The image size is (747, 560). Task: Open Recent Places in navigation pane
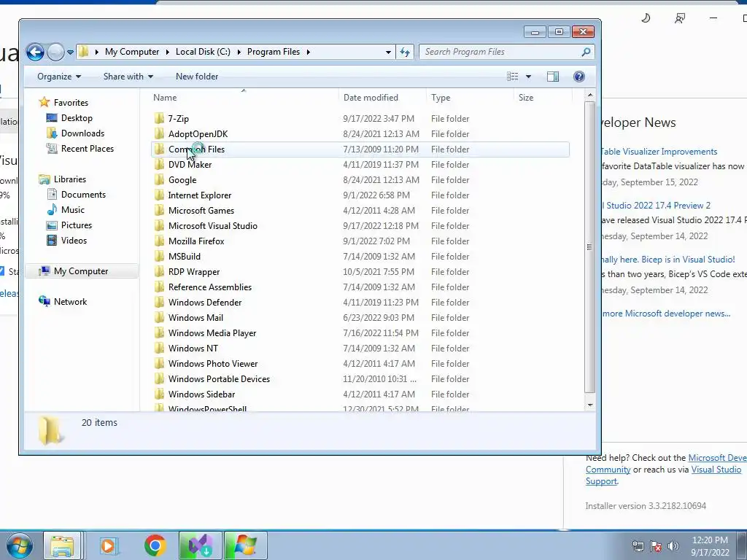point(88,149)
